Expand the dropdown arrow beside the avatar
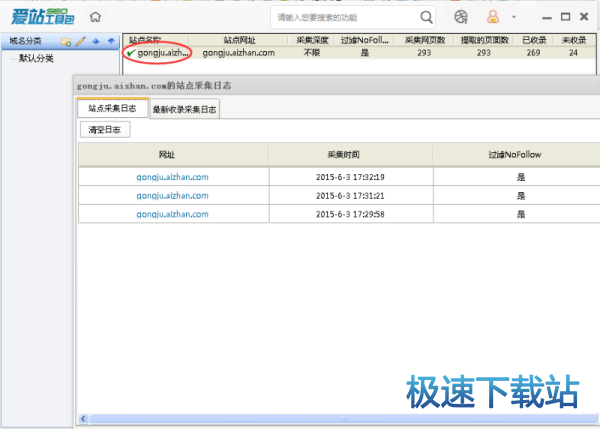The width and height of the screenshot is (600, 429). (514, 17)
